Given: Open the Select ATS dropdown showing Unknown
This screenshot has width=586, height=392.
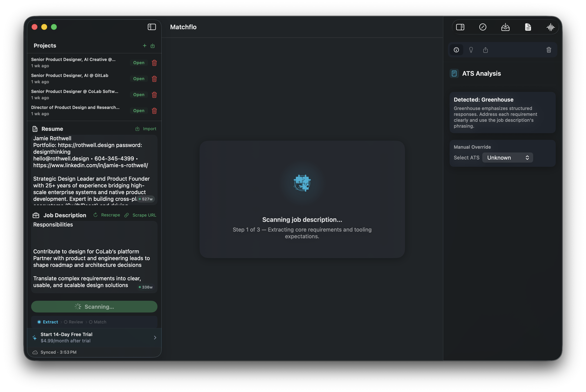Looking at the screenshot, I should pos(507,158).
